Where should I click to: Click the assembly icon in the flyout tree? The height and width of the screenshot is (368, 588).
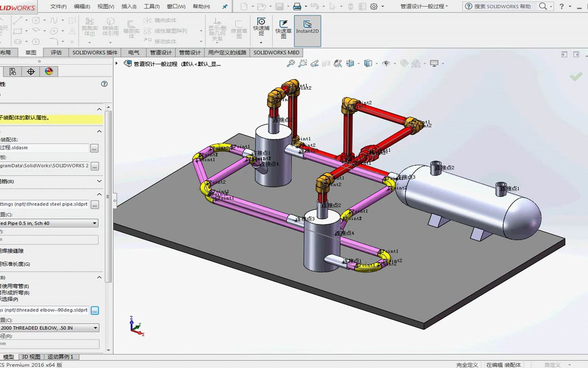pyautogui.click(x=128, y=64)
